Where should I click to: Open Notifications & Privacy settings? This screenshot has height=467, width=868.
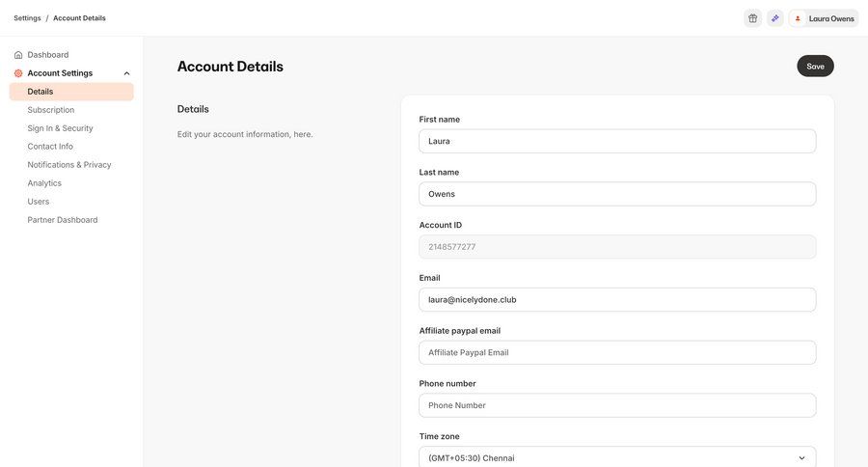[x=69, y=165]
